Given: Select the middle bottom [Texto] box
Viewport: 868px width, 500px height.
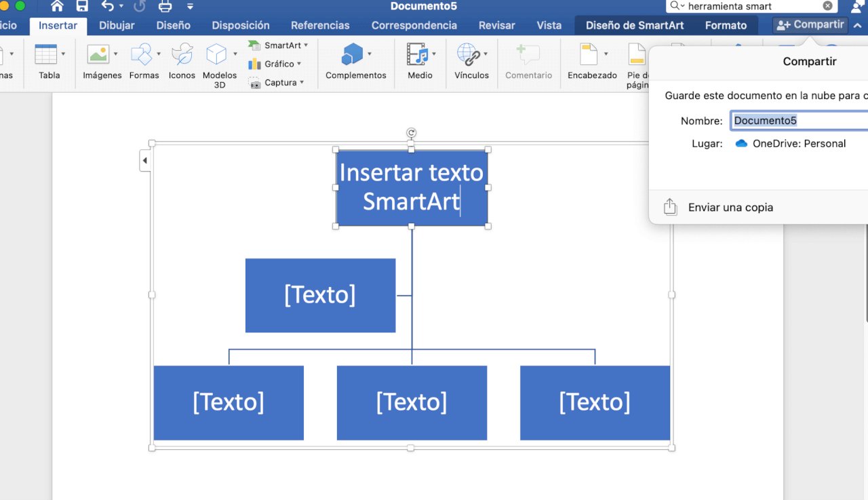Looking at the screenshot, I should pyautogui.click(x=412, y=402).
